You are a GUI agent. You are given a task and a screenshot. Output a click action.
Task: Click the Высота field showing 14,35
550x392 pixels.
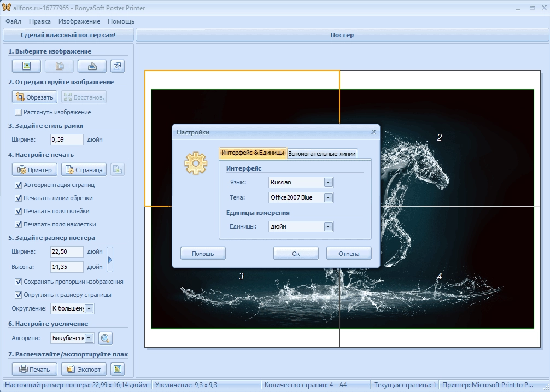coord(67,267)
